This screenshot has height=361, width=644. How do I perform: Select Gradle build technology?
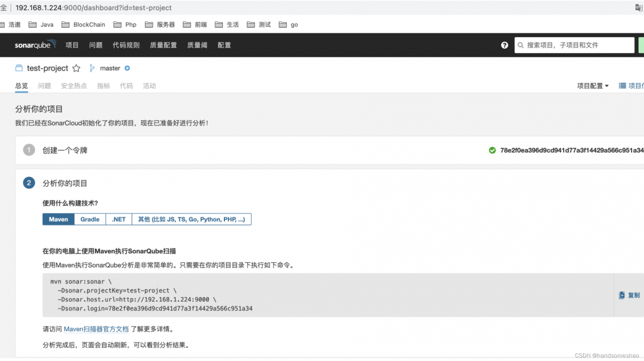tap(90, 219)
